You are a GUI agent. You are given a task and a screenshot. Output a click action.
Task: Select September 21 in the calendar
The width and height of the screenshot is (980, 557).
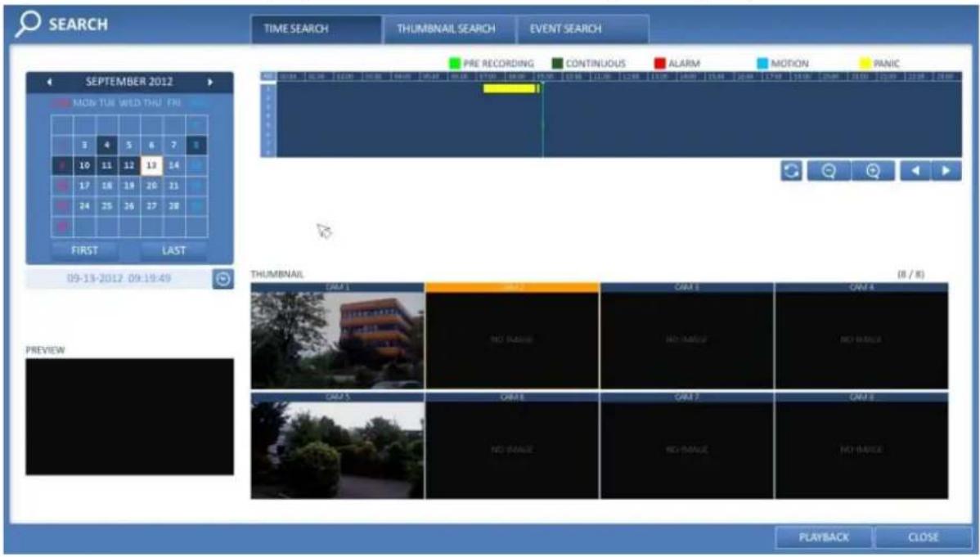click(173, 186)
